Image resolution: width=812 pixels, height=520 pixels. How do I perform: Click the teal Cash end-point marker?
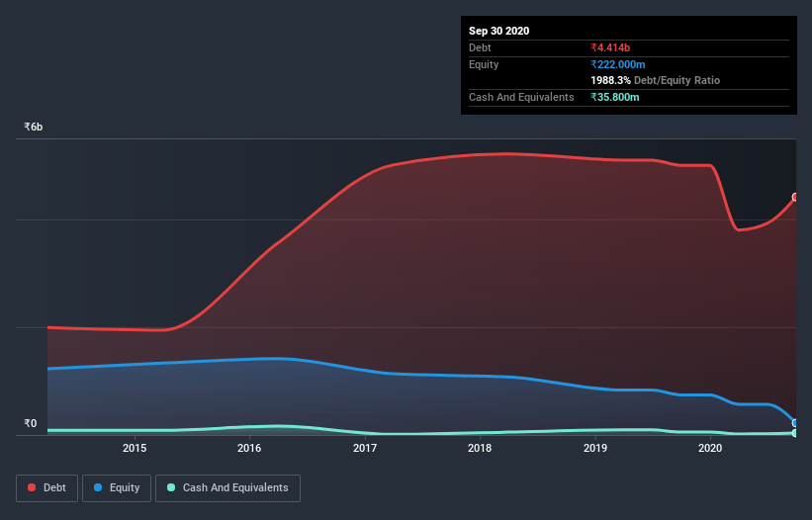[795, 433]
